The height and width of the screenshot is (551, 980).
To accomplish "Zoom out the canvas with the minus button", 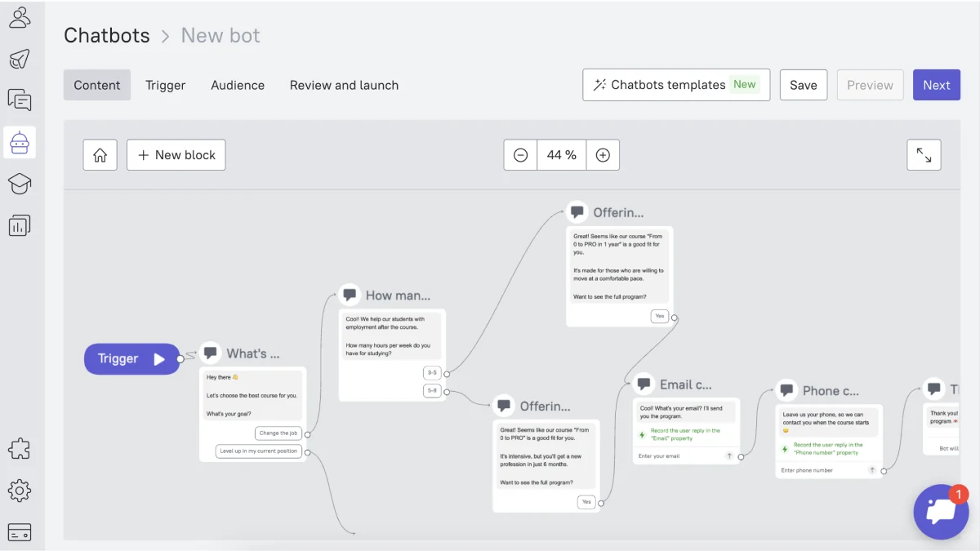I will [x=520, y=154].
